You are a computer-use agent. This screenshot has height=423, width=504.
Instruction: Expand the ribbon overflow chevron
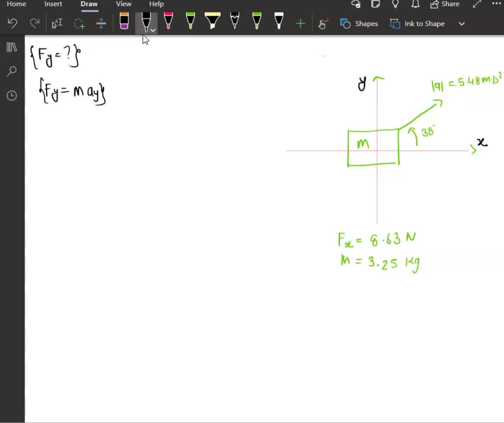[461, 23]
